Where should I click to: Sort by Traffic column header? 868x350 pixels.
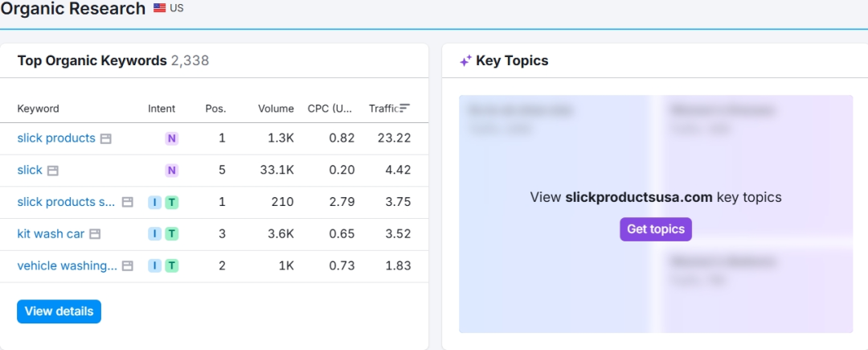tap(384, 109)
